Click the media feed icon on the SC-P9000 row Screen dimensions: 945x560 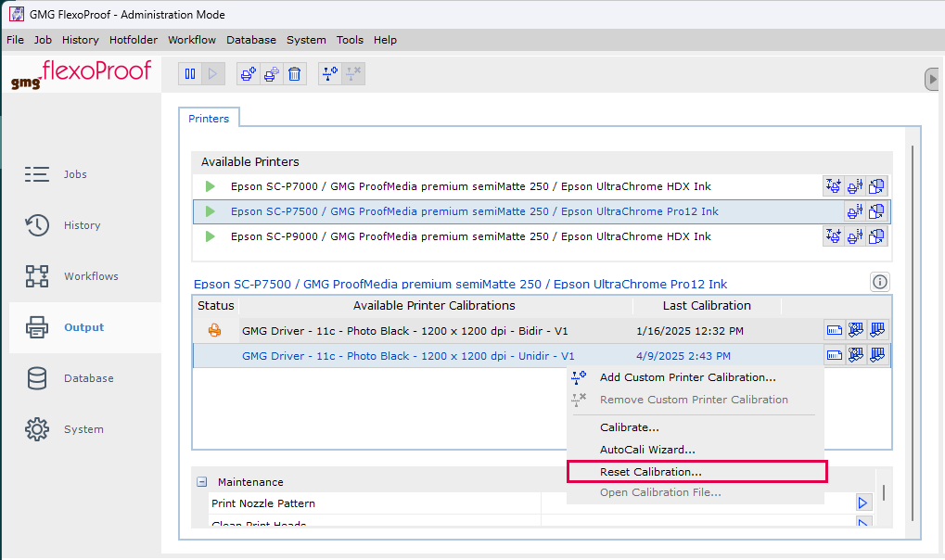pyautogui.click(x=833, y=235)
